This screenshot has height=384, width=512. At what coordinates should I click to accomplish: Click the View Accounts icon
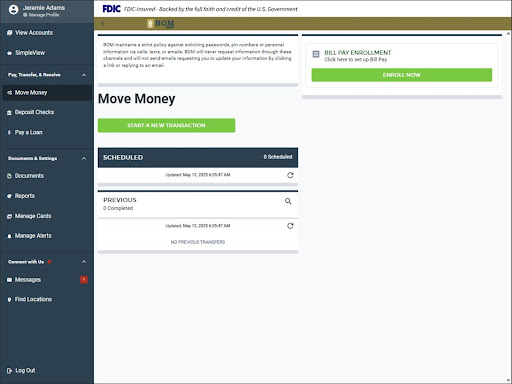coord(9,33)
